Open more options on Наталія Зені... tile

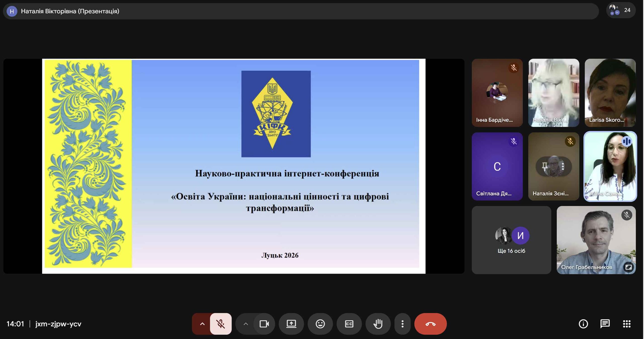pyautogui.click(x=563, y=166)
